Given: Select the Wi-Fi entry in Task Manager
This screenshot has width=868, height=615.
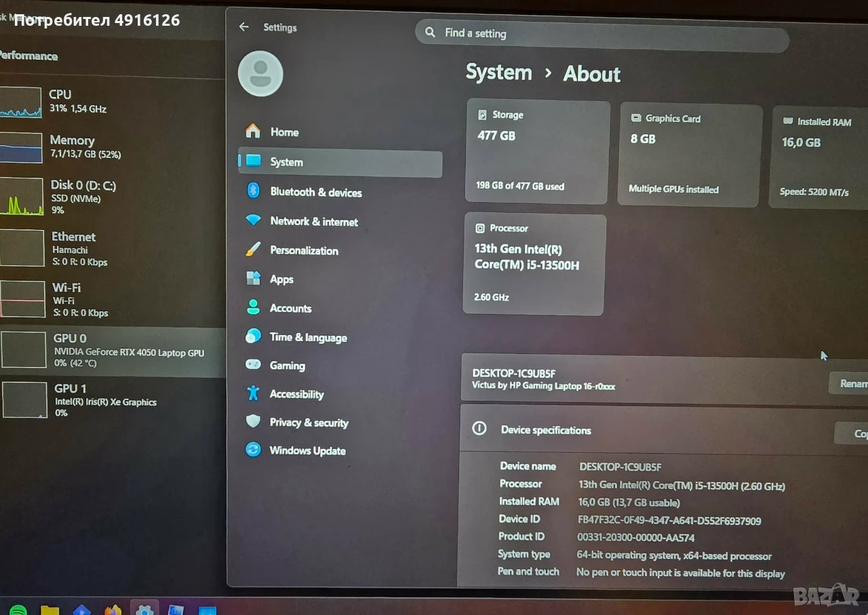Looking at the screenshot, I should 112,299.
